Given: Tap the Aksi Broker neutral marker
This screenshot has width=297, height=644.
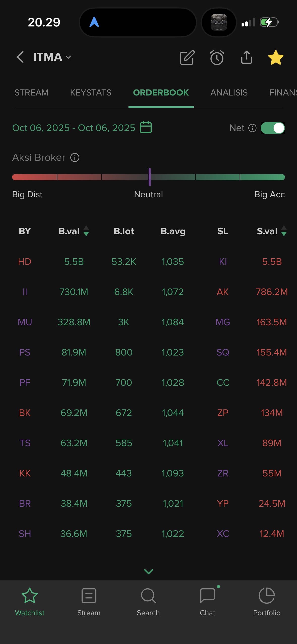Looking at the screenshot, I should [150, 177].
